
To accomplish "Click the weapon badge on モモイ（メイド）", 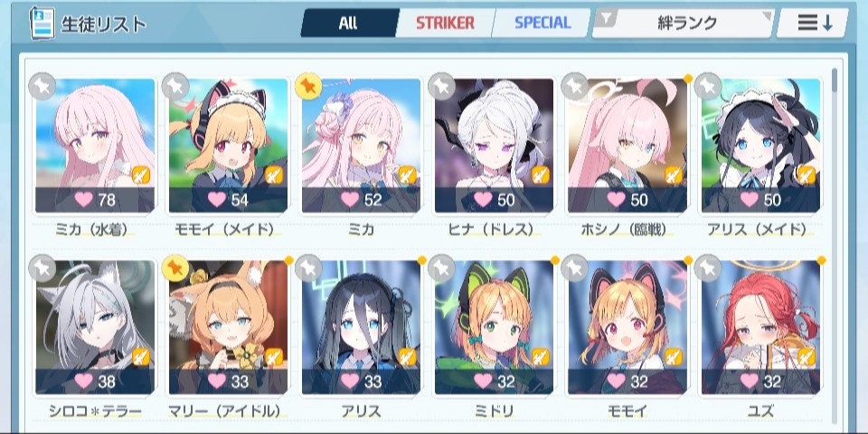I will [x=273, y=175].
